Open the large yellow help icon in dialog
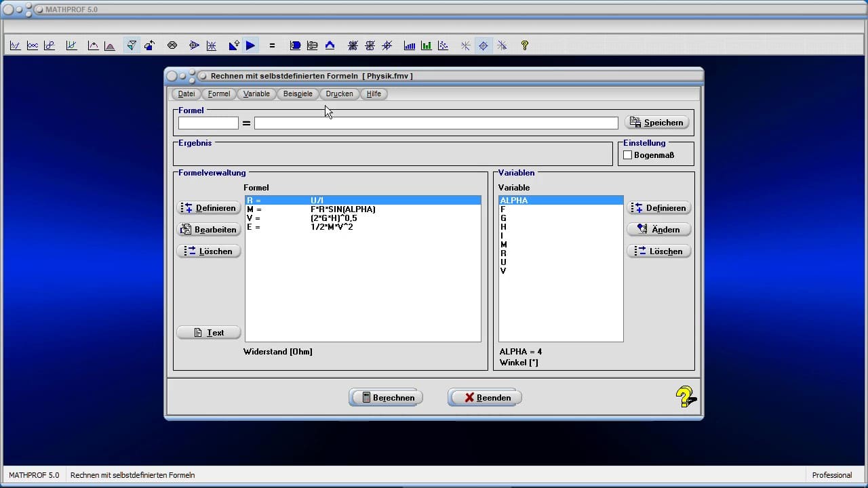The image size is (868, 488). pos(686,396)
